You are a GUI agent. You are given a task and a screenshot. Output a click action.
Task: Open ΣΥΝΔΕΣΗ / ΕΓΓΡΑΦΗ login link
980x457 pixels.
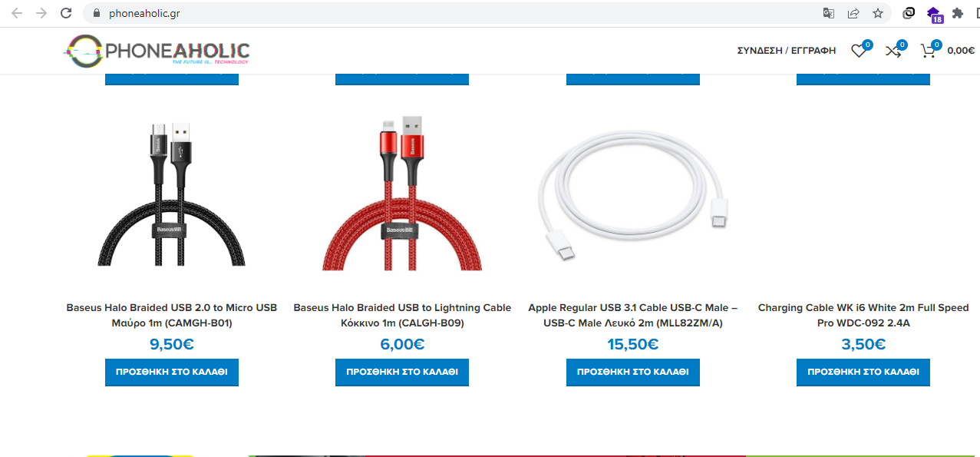pos(786,51)
